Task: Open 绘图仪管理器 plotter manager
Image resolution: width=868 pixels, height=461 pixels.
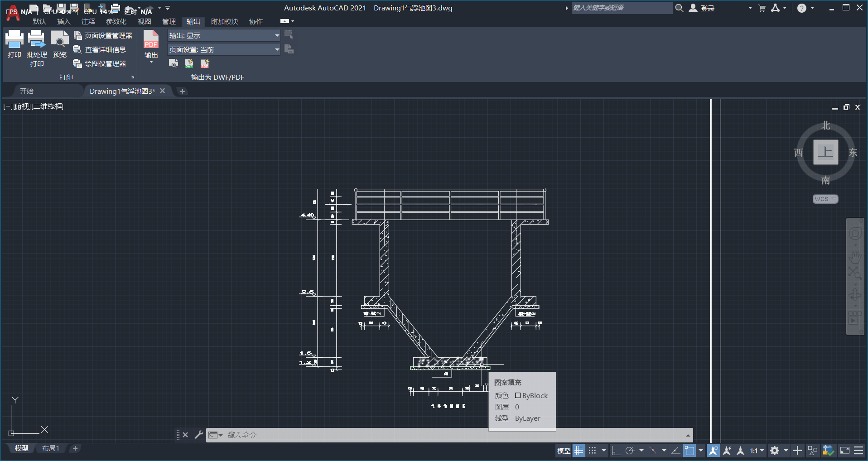Action: [105, 63]
